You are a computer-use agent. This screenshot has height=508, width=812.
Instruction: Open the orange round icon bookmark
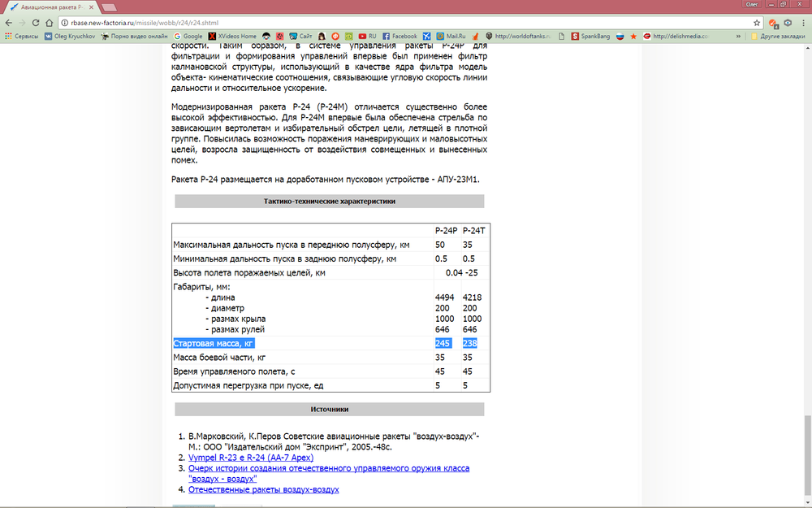tap(335, 37)
